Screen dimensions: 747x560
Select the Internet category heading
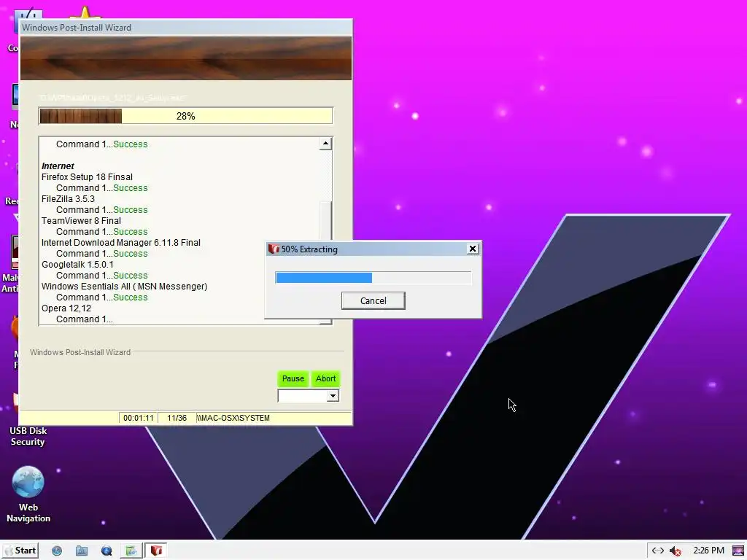point(58,166)
